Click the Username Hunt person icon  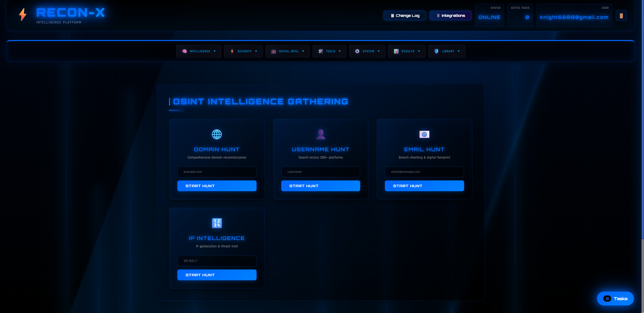pyautogui.click(x=320, y=134)
